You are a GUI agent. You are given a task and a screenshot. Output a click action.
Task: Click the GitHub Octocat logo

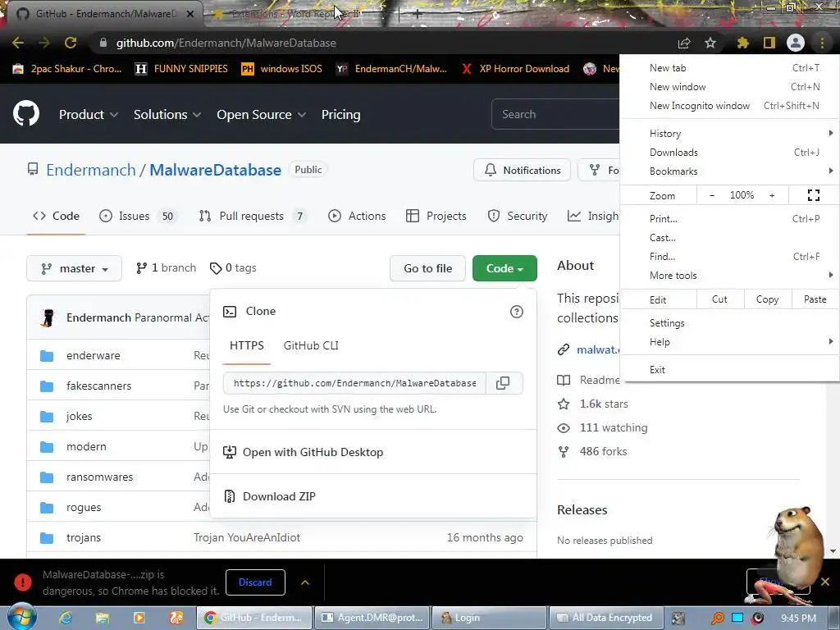[x=25, y=113]
